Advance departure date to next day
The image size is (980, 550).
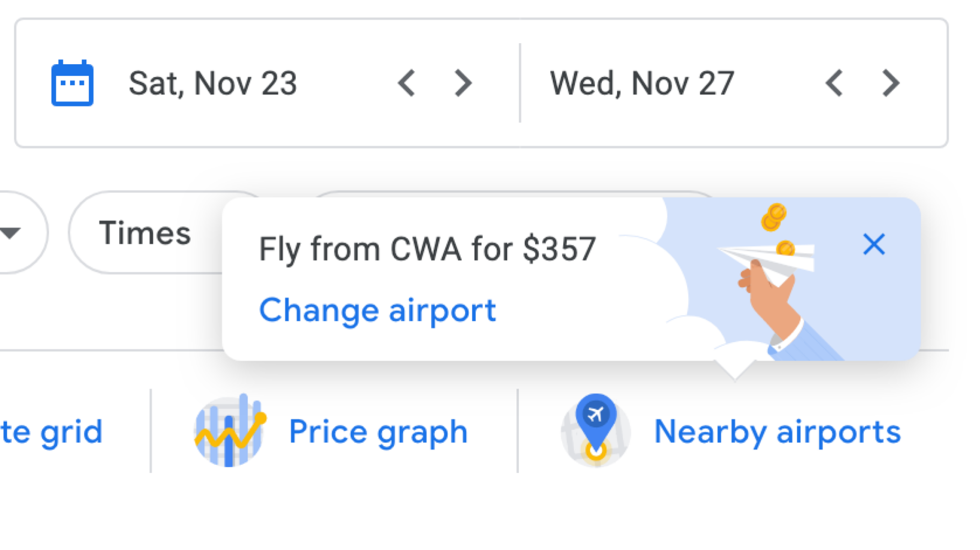[463, 83]
